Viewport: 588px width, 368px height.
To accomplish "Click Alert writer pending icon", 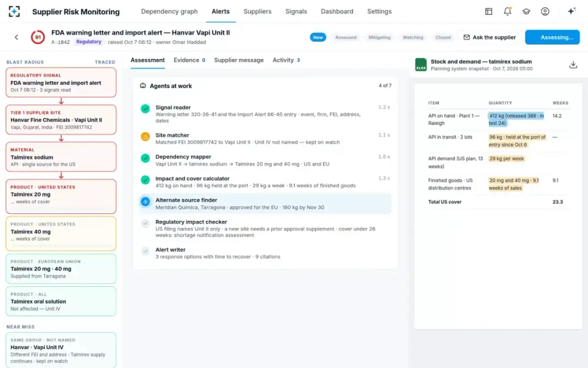I will pos(145,251).
